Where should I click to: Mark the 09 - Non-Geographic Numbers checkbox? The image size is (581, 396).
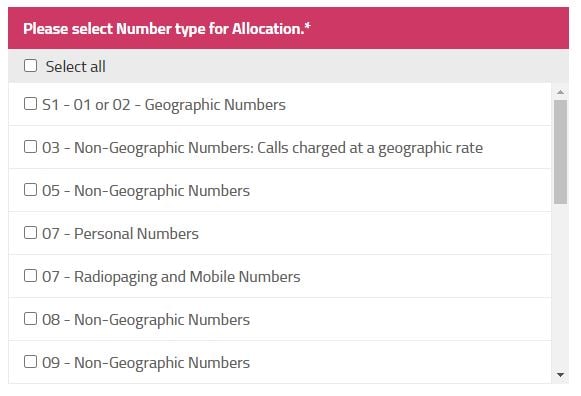click(30, 362)
